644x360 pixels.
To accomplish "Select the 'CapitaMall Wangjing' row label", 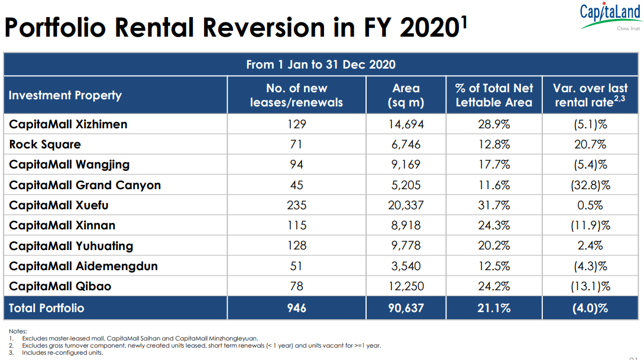I will pyautogui.click(x=69, y=164).
